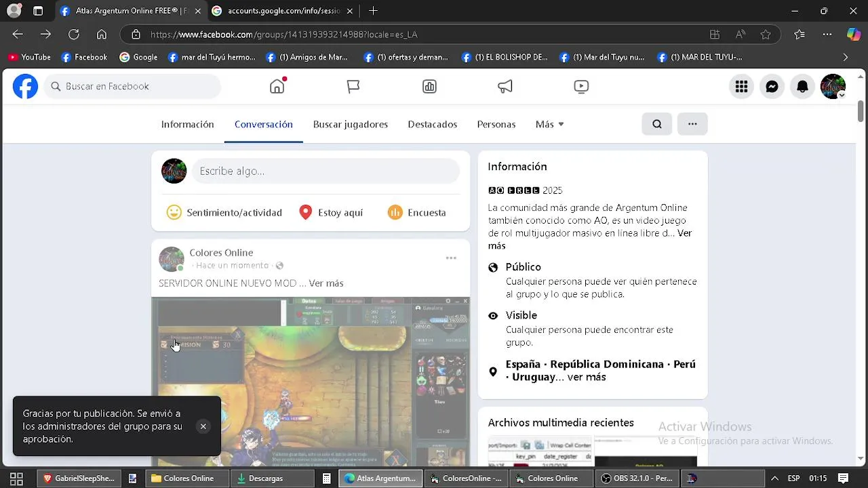Open the megaphone ads icon
The image size is (868, 488).
[x=505, y=86]
